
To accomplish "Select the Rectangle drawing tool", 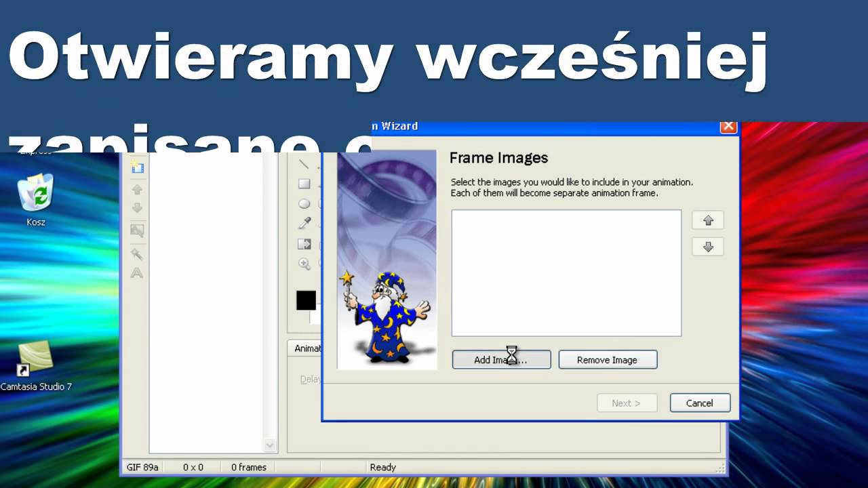I will pos(304,184).
